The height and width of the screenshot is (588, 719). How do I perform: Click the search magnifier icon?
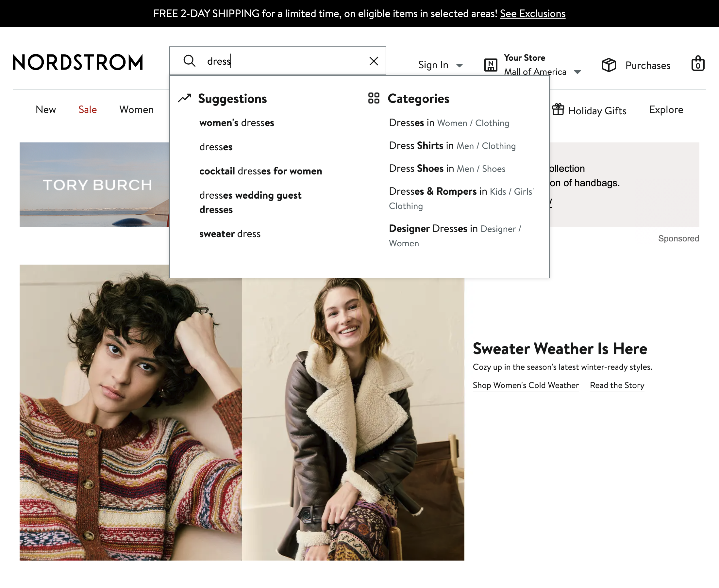pos(189,61)
